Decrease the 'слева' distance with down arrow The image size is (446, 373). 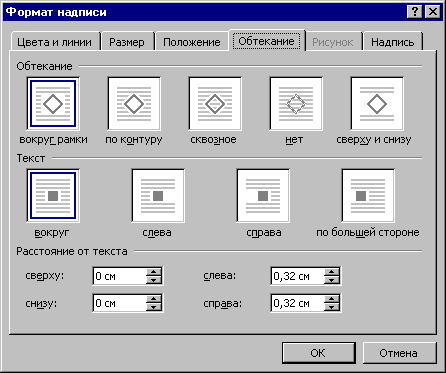pyautogui.click(x=332, y=280)
